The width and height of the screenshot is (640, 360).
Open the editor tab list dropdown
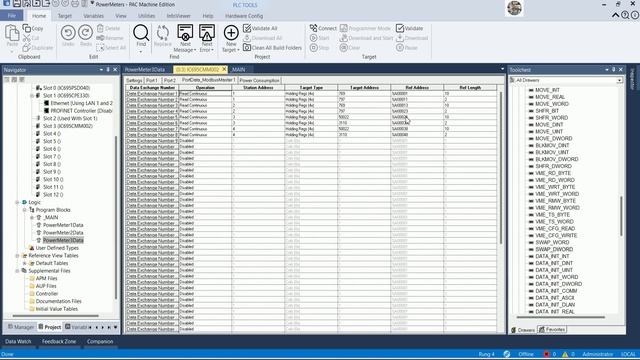pyautogui.click(x=502, y=69)
